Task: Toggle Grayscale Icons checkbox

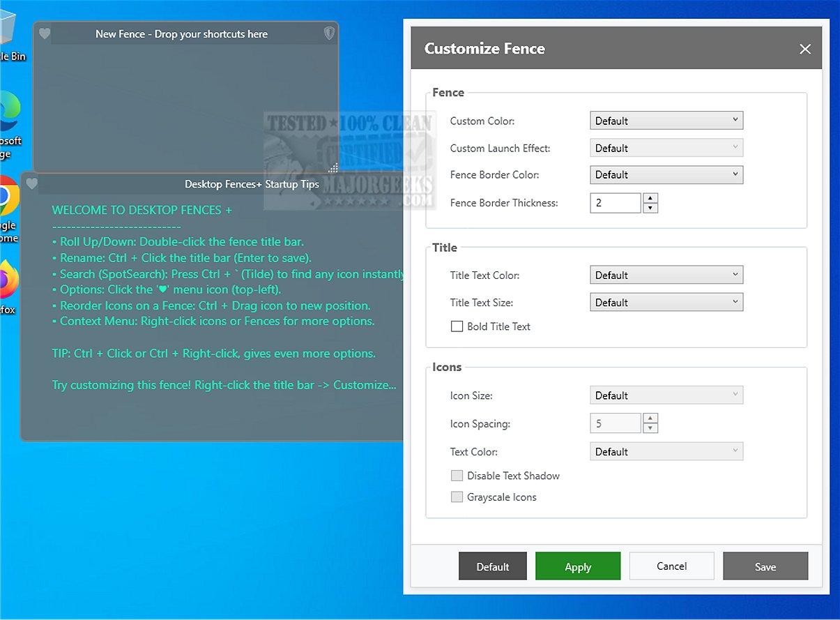Action: pyautogui.click(x=457, y=497)
